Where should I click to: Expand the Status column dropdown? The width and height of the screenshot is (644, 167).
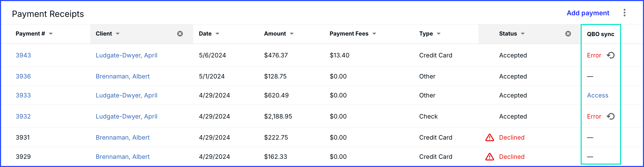point(523,34)
